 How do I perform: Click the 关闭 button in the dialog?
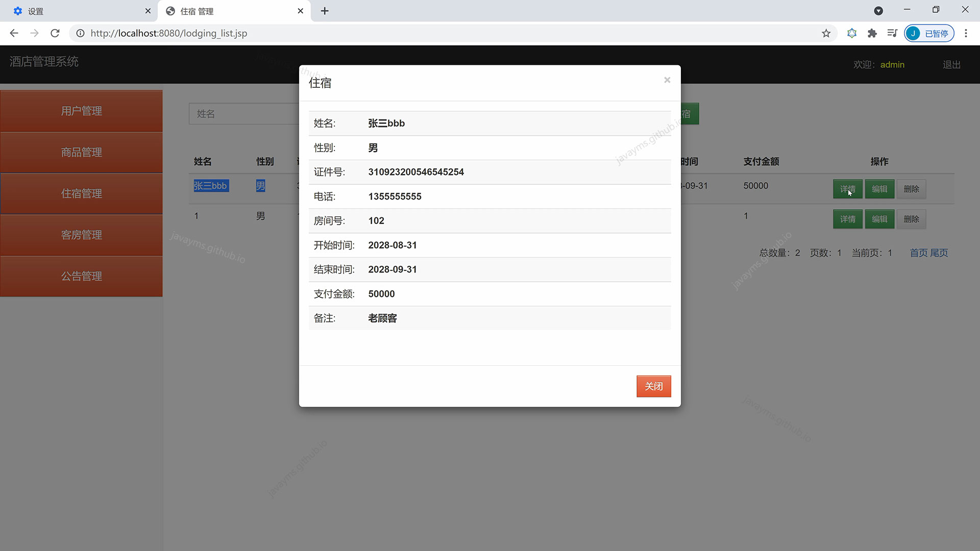(653, 386)
